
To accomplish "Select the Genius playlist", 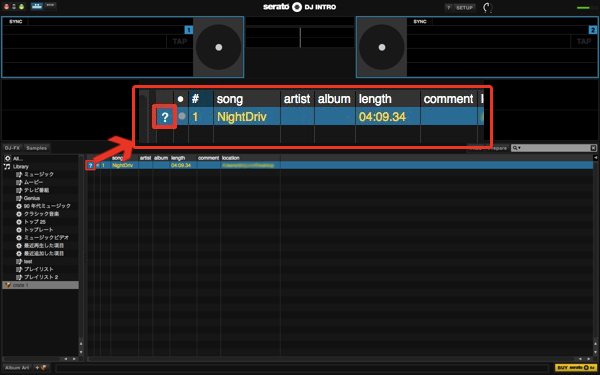I will 32,198.
